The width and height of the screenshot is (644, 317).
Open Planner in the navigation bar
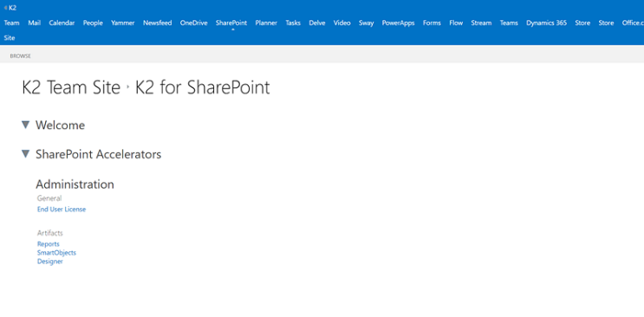266,23
